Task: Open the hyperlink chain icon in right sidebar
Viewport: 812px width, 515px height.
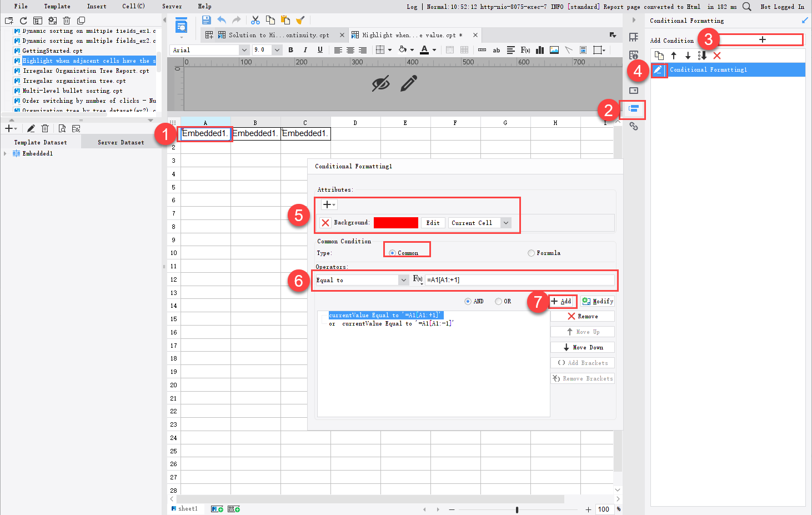Action: [634, 126]
